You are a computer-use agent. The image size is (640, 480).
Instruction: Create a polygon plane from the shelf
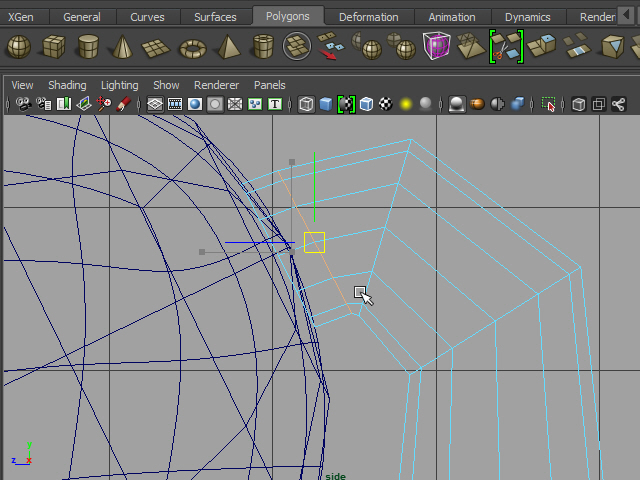click(x=156, y=48)
